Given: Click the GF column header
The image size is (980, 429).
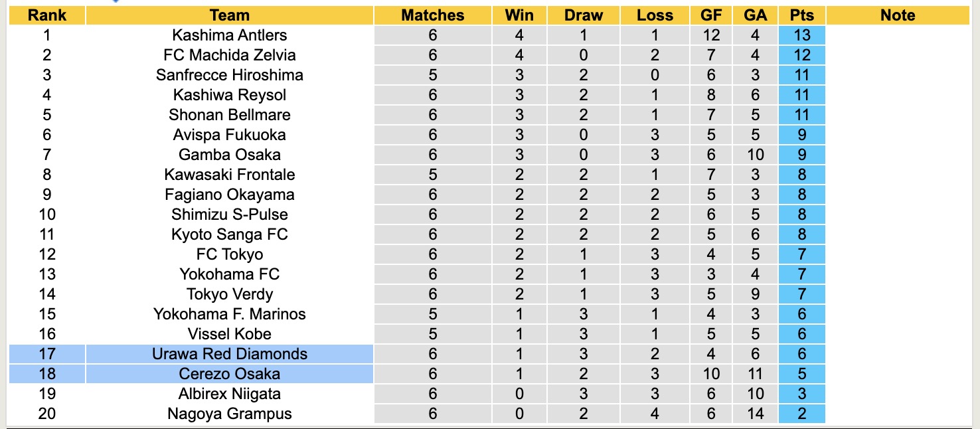Looking at the screenshot, I should (712, 15).
